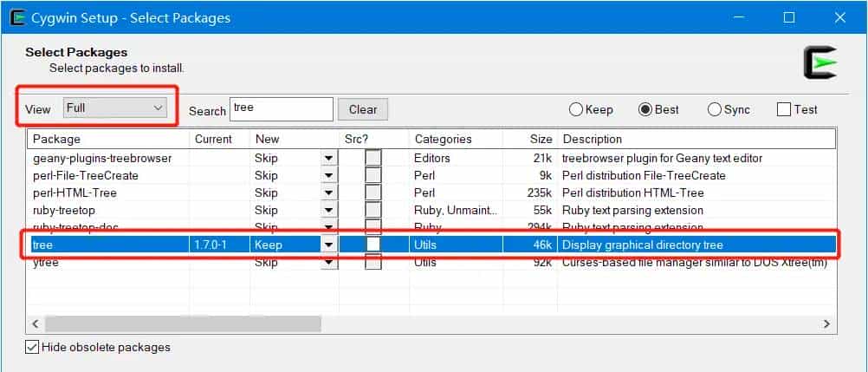Close the Cygwin Setup window

click(x=839, y=17)
